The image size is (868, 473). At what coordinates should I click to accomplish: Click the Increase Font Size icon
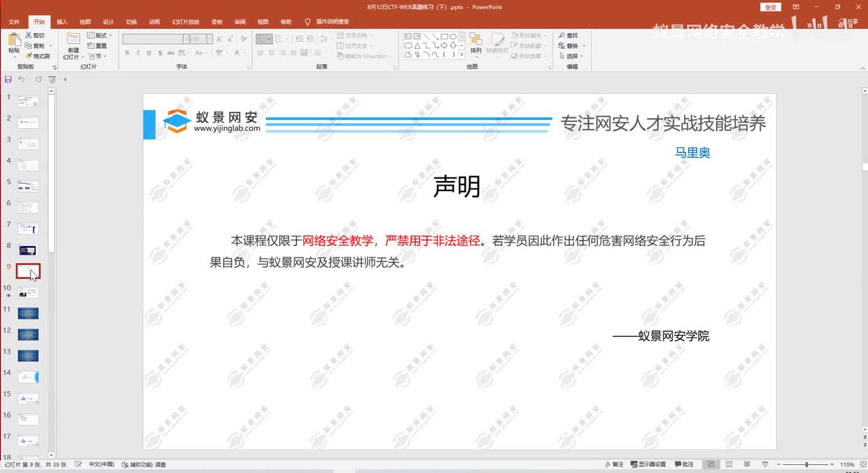click(x=220, y=39)
